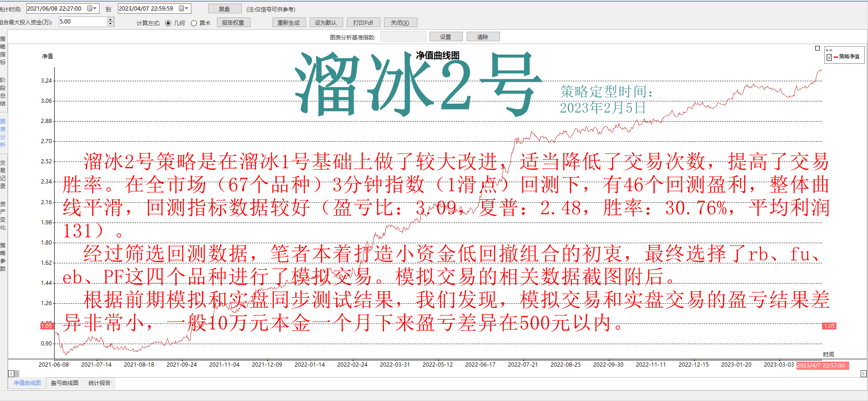Click the square chart maximize icon
Image resolution: width=868 pixels, height=401 pixels.
tap(818, 48)
